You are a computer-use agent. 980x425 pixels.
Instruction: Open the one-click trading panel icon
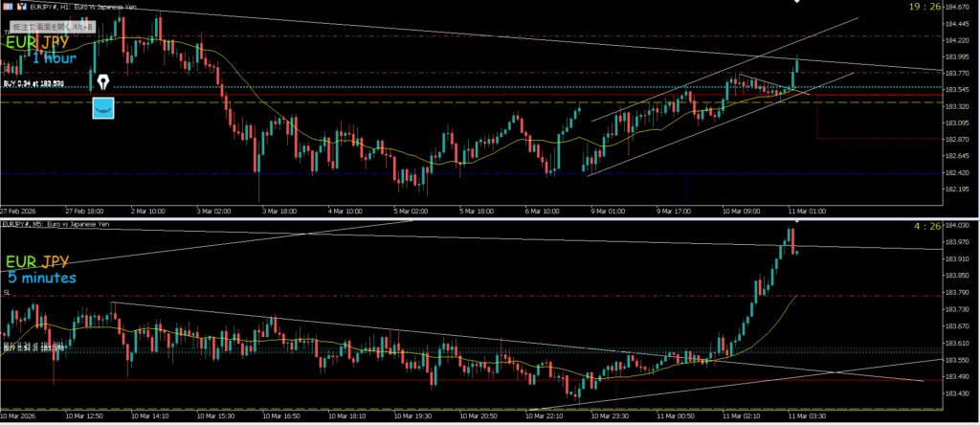pyautogui.click(x=7, y=5)
